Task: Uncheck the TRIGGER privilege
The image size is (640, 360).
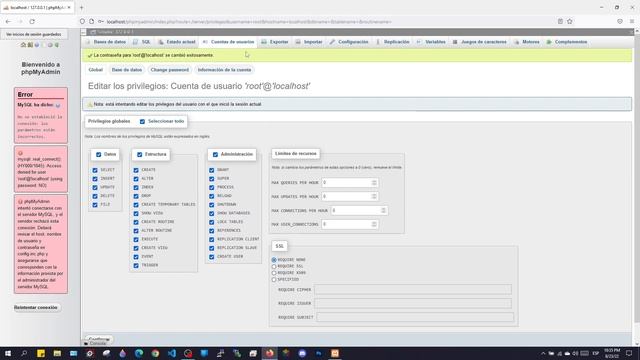Action: click(136, 266)
